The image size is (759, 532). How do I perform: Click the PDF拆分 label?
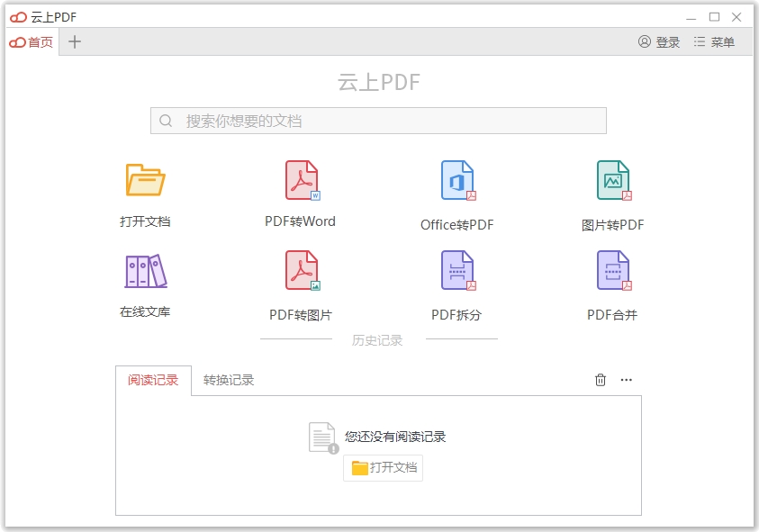tap(456, 315)
